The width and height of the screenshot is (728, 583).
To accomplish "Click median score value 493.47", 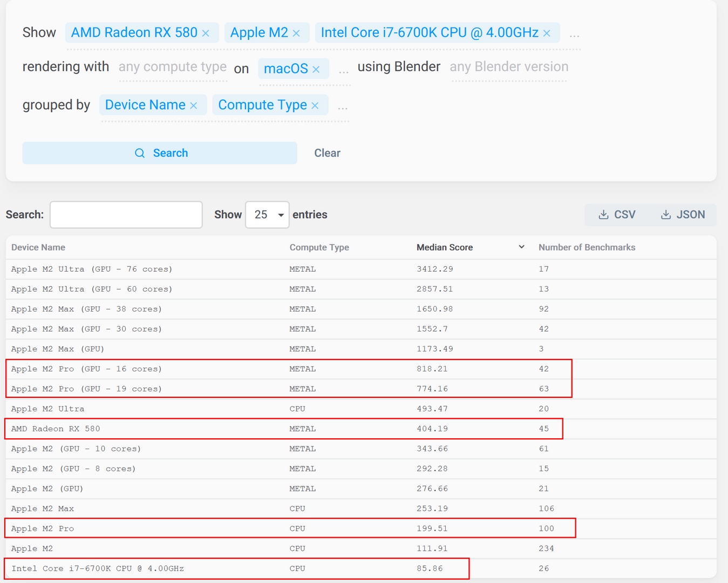I will [432, 409].
